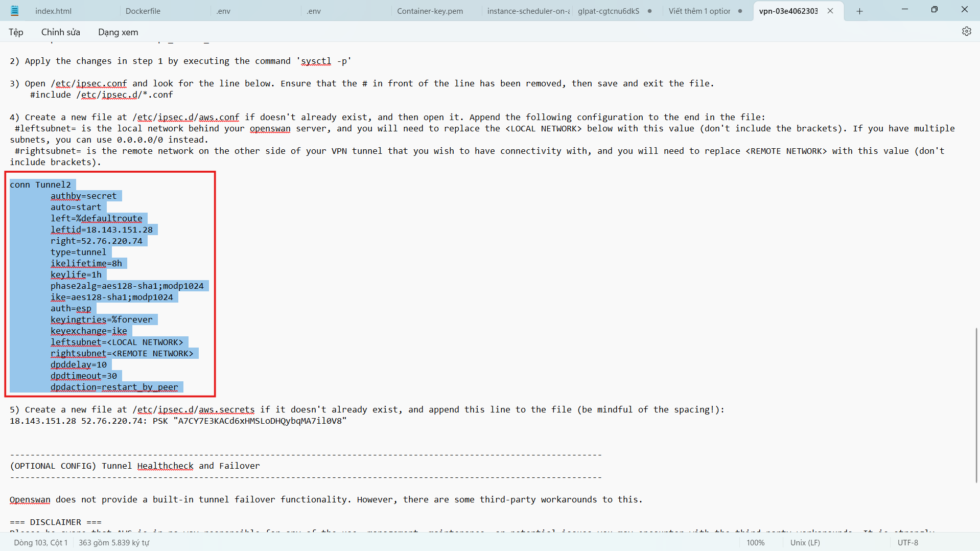
Task: Click the 'Openswan does not provide' sentence
Action: click(x=326, y=499)
